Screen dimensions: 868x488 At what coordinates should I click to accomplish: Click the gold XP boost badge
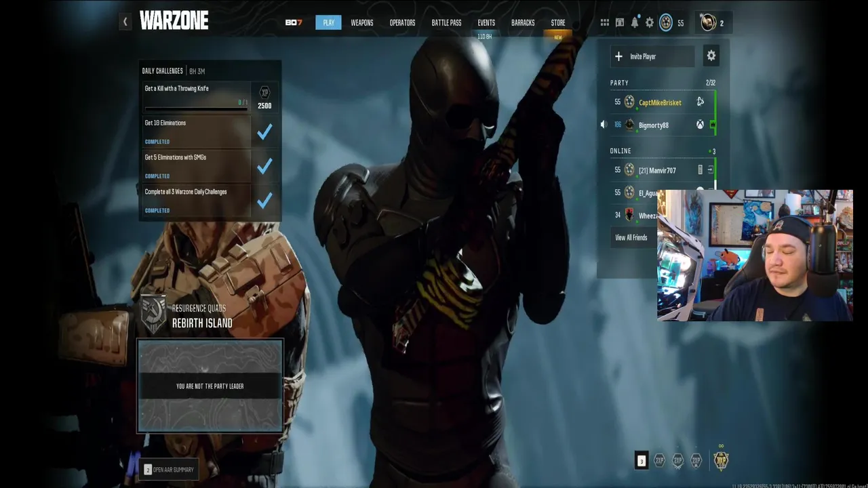721,460
